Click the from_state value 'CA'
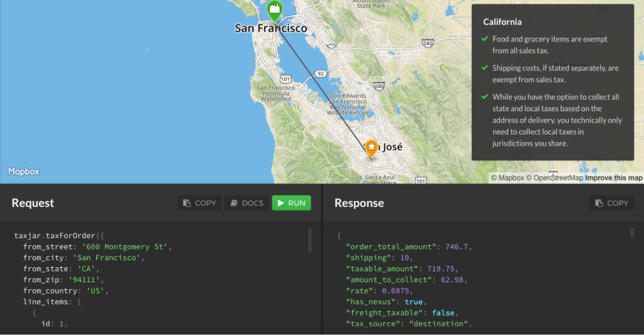The width and height of the screenshot is (644, 335). tap(86, 269)
